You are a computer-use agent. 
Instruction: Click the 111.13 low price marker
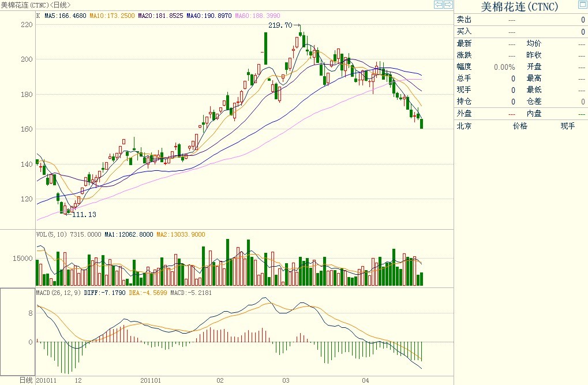(x=84, y=214)
